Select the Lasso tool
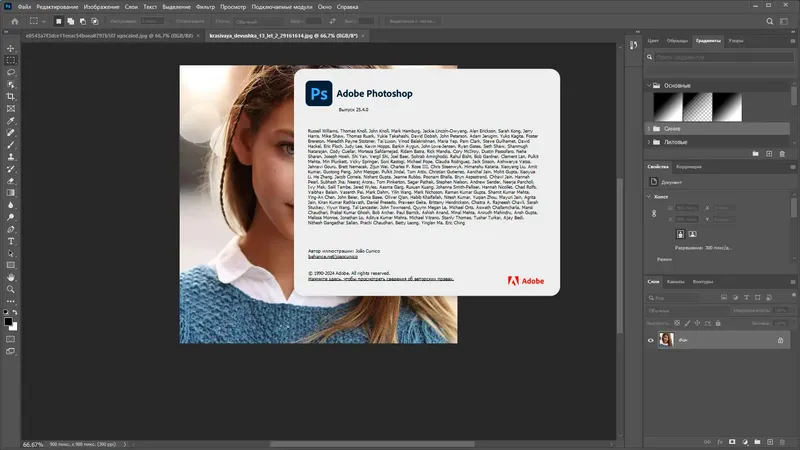800x450 pixels. click(11, 72)
